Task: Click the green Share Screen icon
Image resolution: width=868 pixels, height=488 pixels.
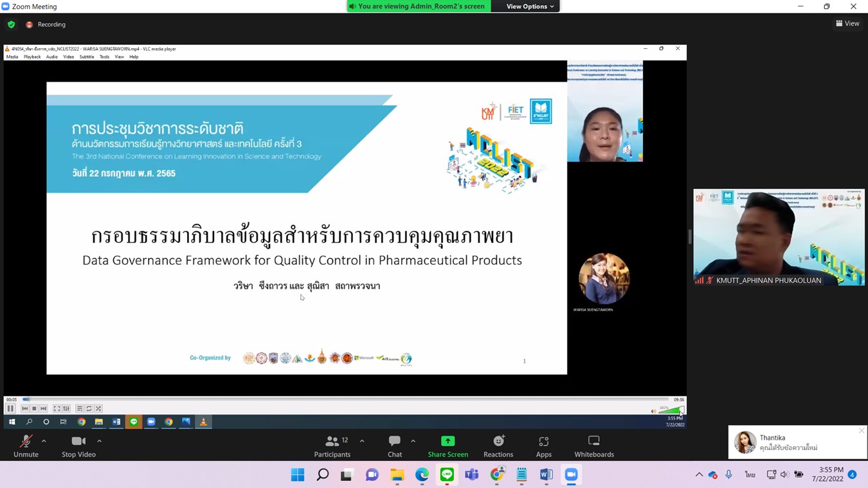Action: point(448,441)
